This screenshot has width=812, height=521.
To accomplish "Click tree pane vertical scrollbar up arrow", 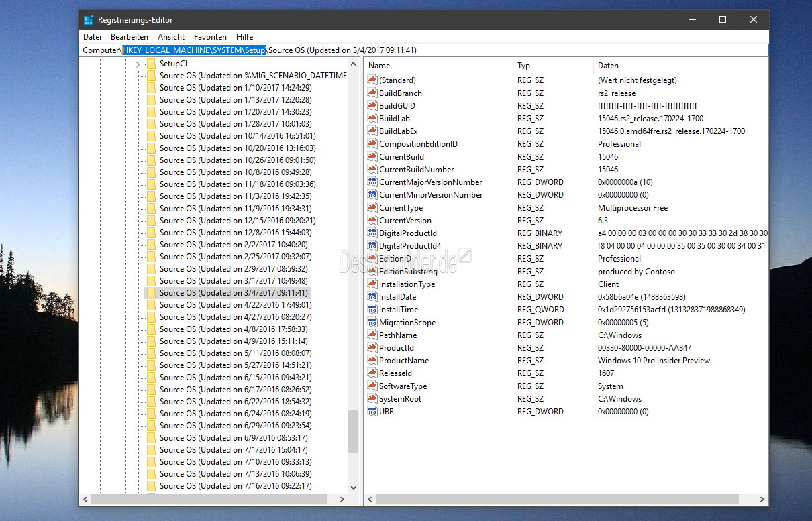I will 354,64.
